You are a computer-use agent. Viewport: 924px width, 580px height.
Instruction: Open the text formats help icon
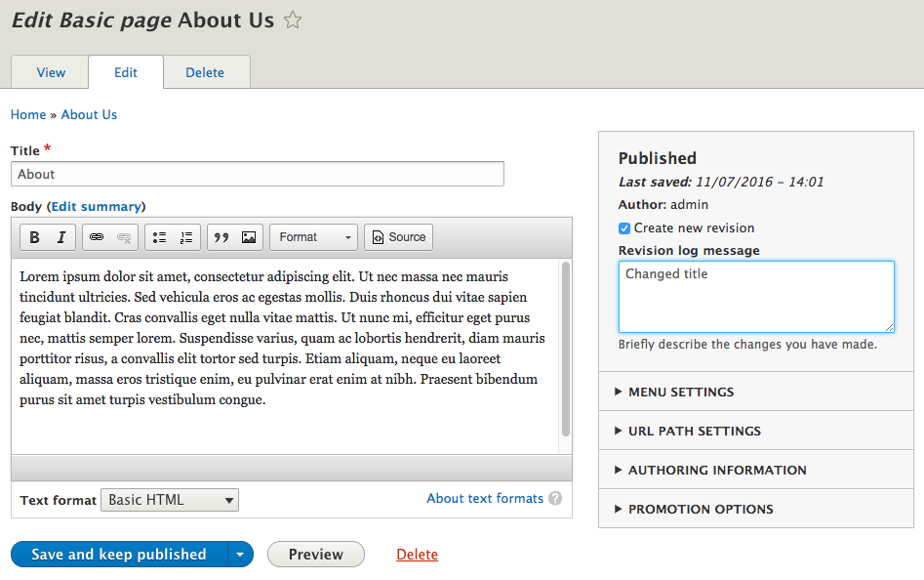[555, 499]
